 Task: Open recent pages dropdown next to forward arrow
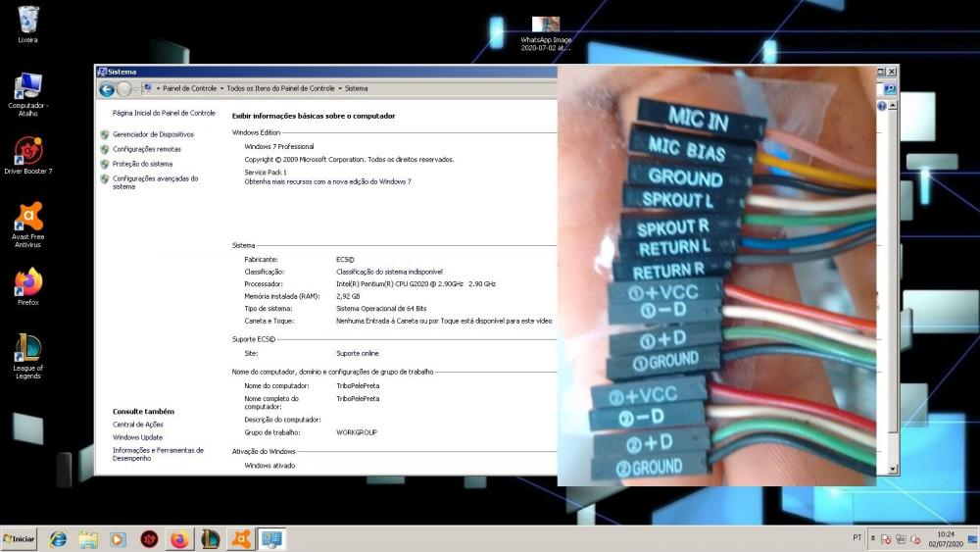click(x=135, y=89)
